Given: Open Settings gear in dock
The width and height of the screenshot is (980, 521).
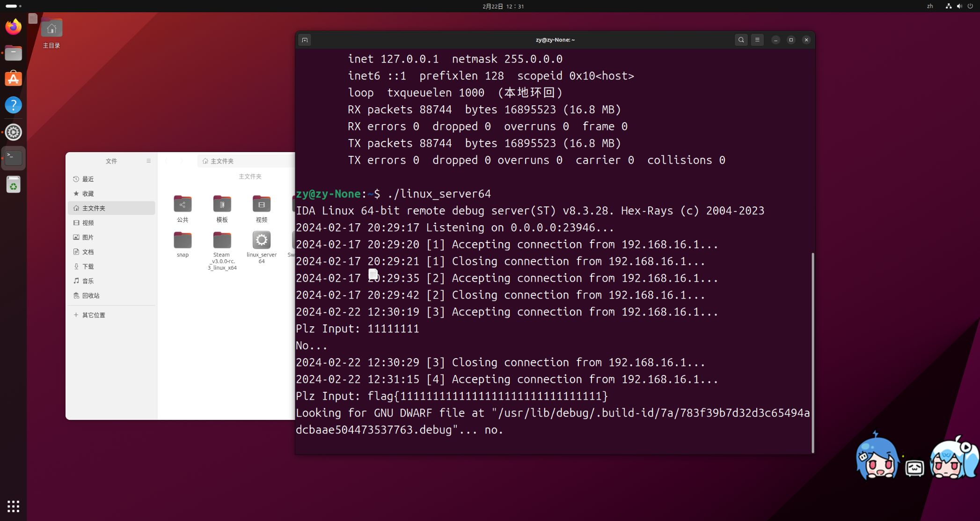Looking at the screenshot, I should tap(13, 132).
